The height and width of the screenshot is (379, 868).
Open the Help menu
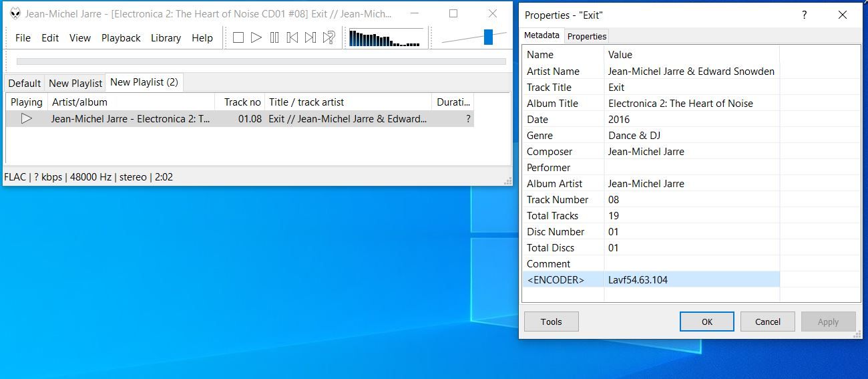(202, 38)
